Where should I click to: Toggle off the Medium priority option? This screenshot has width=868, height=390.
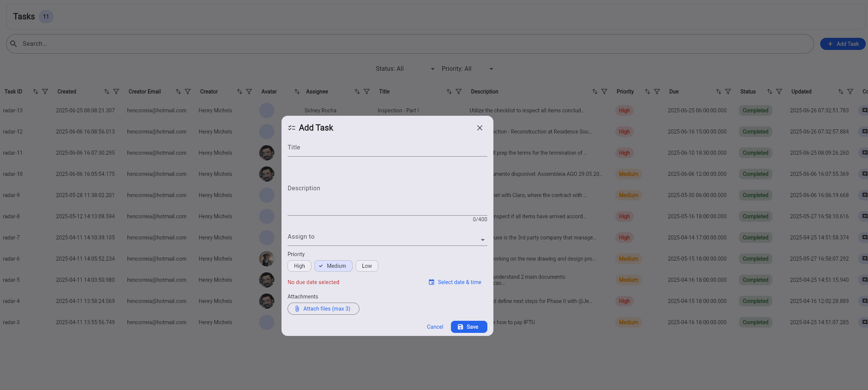click(x=333, y=266)
